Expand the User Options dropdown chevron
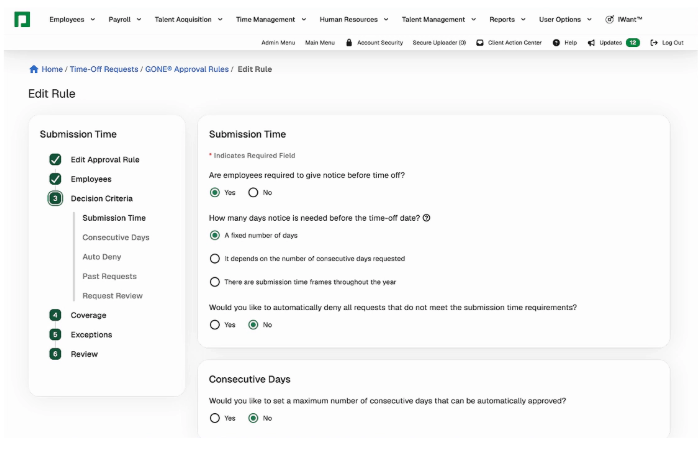The width and height of the screenshot is (700, 462). click(589, 19)
